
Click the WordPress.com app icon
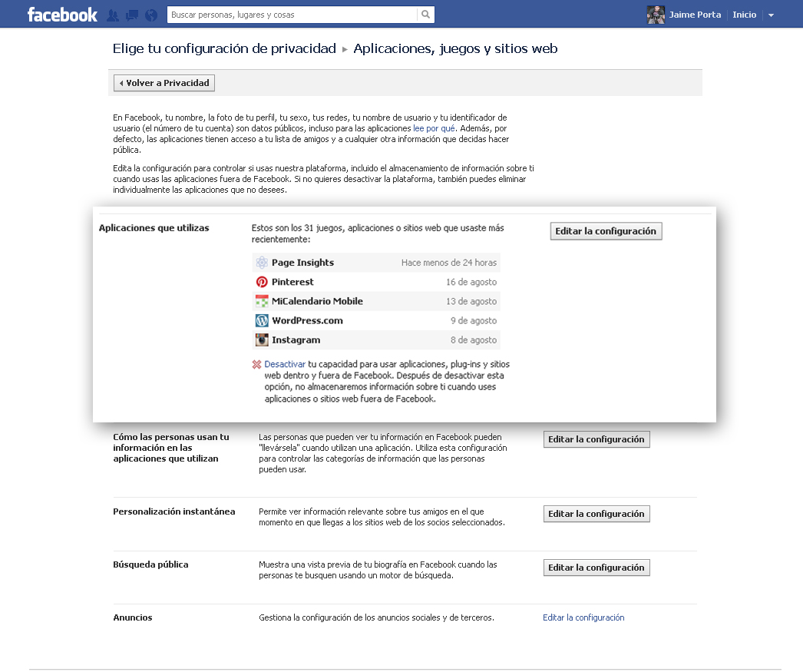point(262,320)
